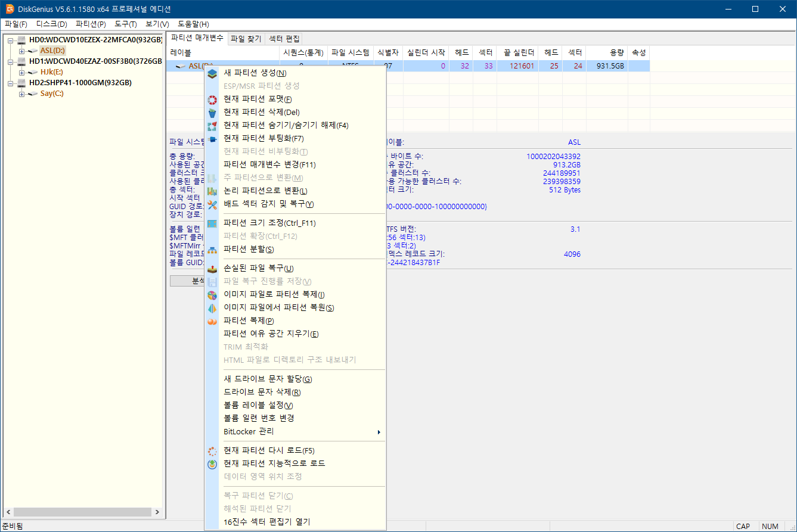Switch to the 섹터 편집 tab
The image size is (797, 532).
[x=284, y=39]
